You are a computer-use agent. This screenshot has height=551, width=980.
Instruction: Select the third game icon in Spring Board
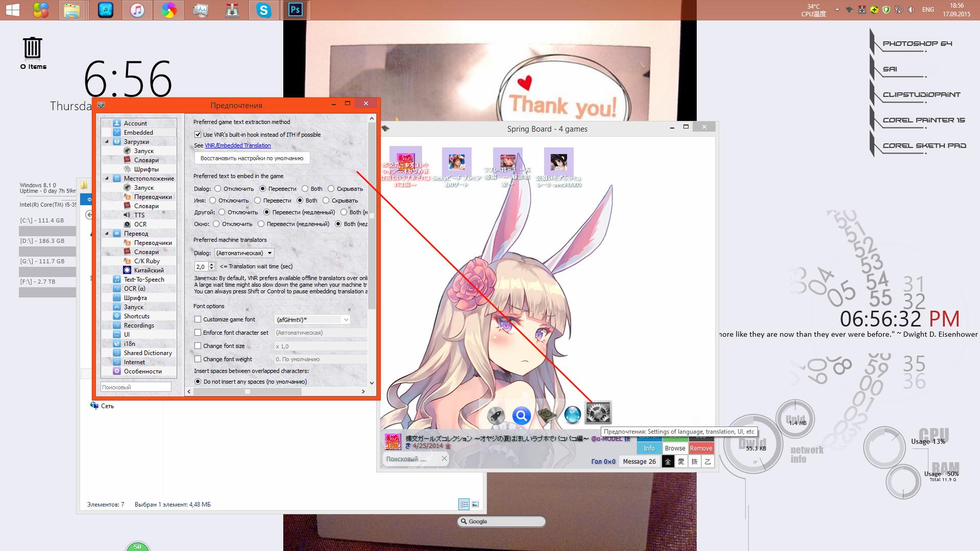[507, 162]
